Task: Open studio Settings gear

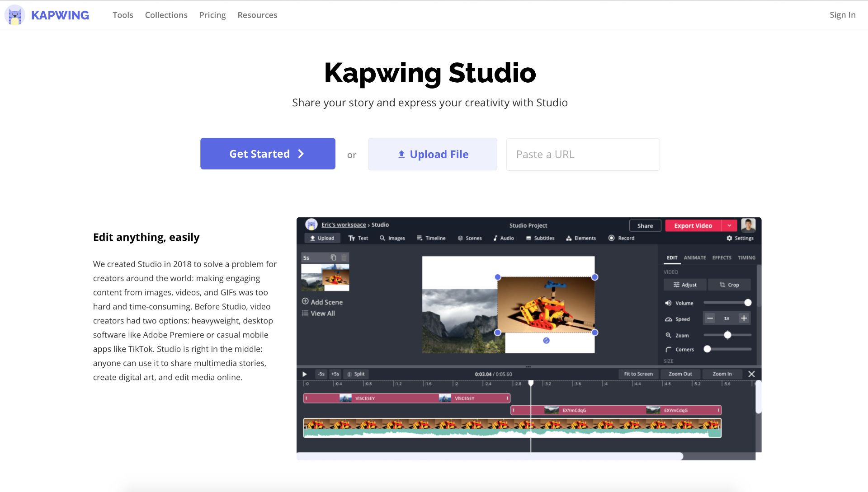Action: tap(740, 238)
